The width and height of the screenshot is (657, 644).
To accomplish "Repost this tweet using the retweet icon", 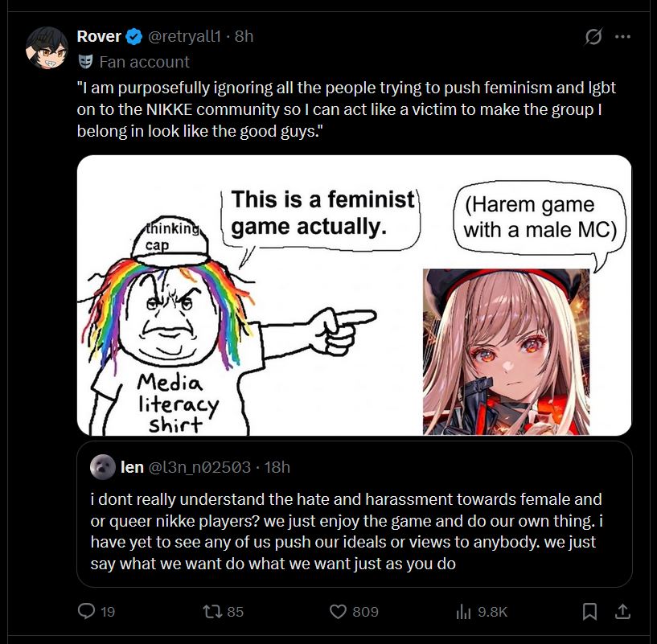I will (x=211, y=612).
